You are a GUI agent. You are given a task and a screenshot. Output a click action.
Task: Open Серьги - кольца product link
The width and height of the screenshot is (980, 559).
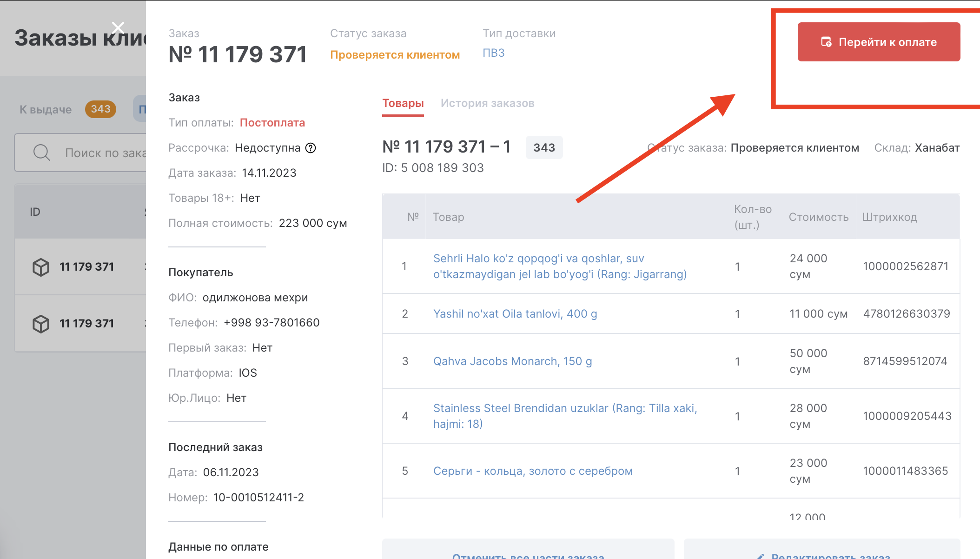(x=533, y=471)
